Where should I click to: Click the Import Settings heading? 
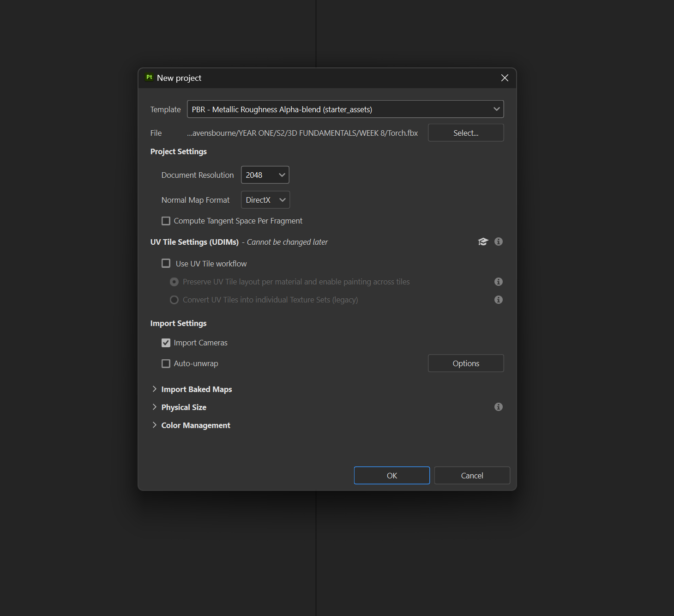coord(178,323)
